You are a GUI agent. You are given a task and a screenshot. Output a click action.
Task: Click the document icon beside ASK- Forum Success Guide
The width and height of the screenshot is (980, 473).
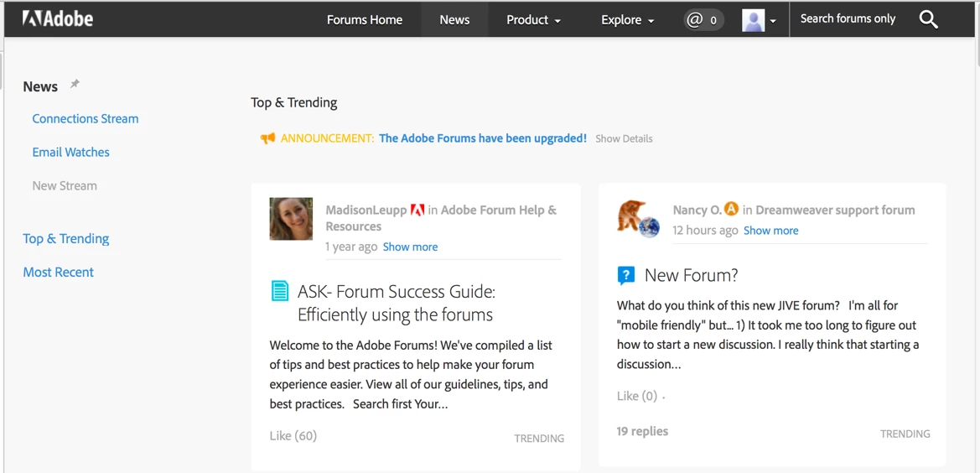[280, 291]
